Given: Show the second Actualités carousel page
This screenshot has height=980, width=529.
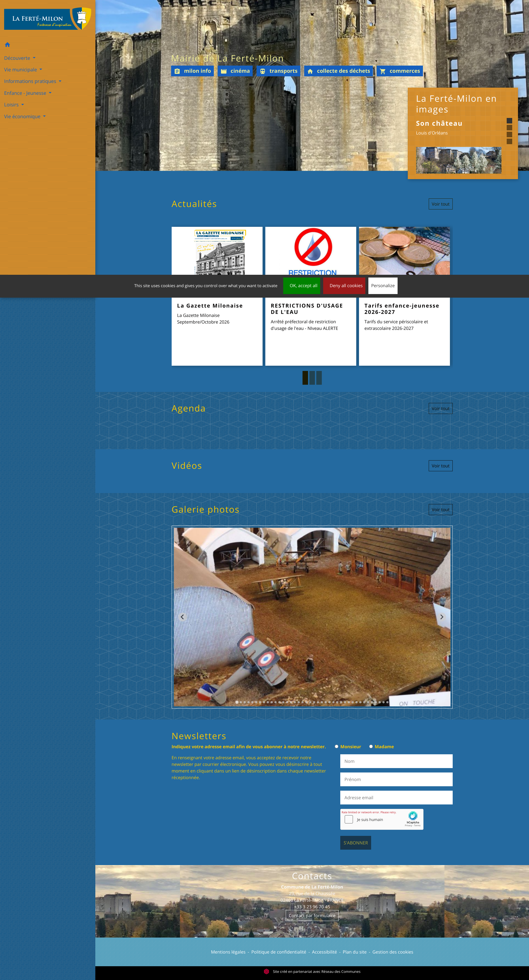Looking at the screenshot, I should point(312,378).
